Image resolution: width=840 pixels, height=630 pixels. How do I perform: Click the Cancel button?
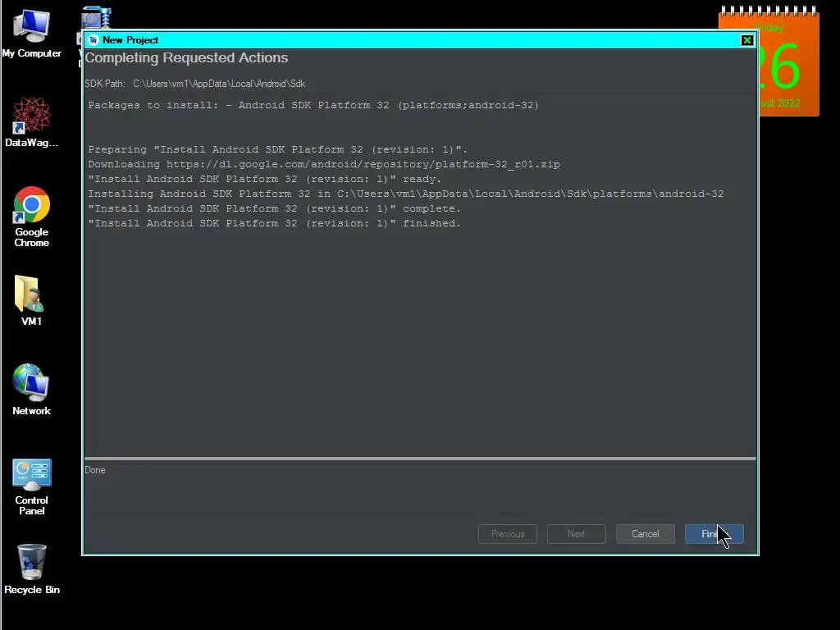[645, 533]
